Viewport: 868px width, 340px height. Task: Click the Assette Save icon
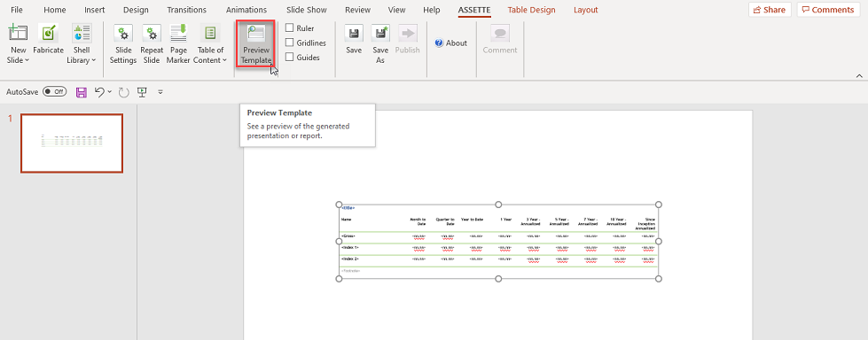pos(354,33)
